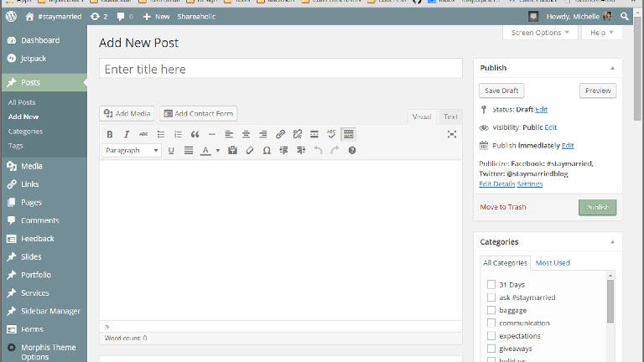
Task: Click the Preview button
Action: [x=598, y=90]
